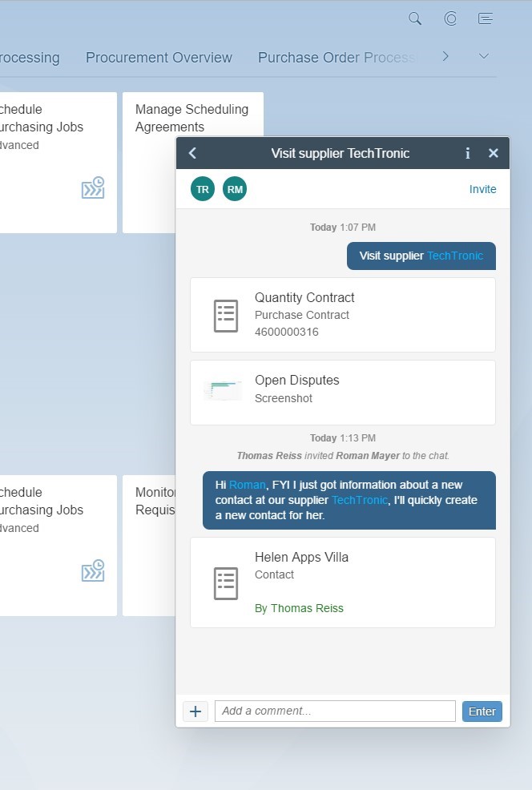Open the Quantity Contract purchase contract card
Image resolution: width=532 pixels, height=790 pixels.
click(342, 315)
